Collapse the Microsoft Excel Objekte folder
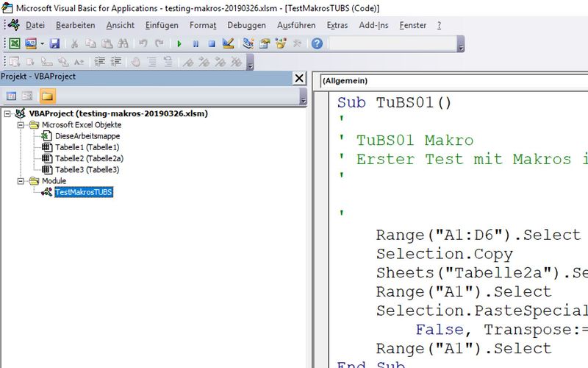 [x=22, y=125]
